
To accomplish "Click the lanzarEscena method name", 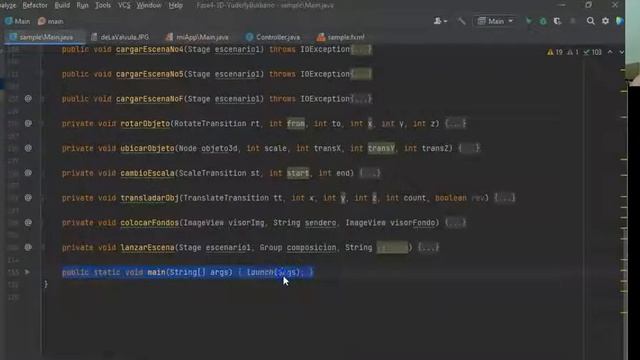I will pyautogui.click(x=147, y=248).
